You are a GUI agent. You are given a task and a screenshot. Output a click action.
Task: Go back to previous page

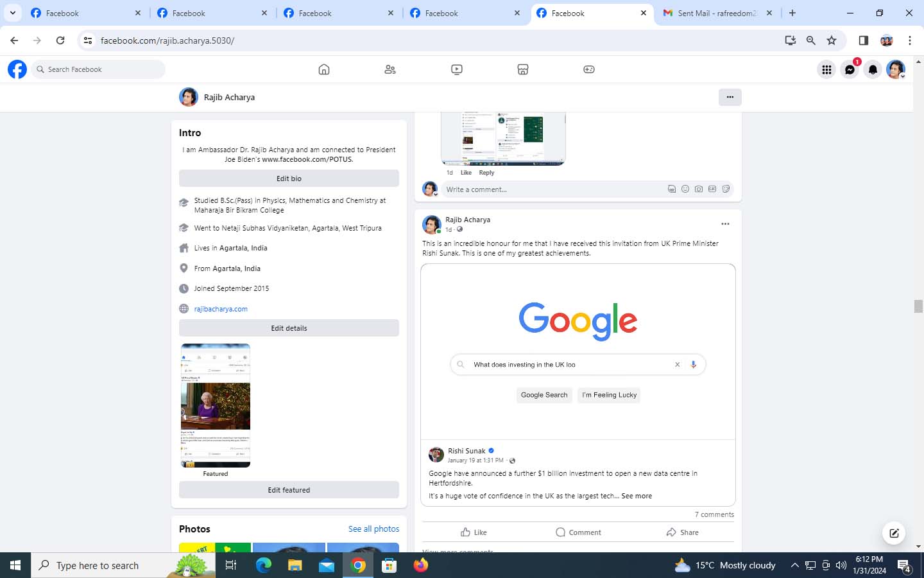(x=14, y=40)
